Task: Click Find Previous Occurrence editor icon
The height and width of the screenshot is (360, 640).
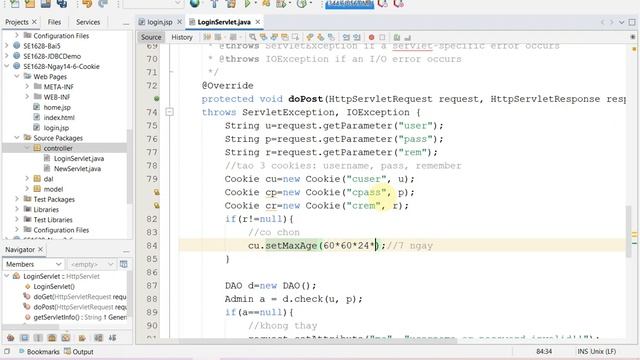Action: click(263, 37)
